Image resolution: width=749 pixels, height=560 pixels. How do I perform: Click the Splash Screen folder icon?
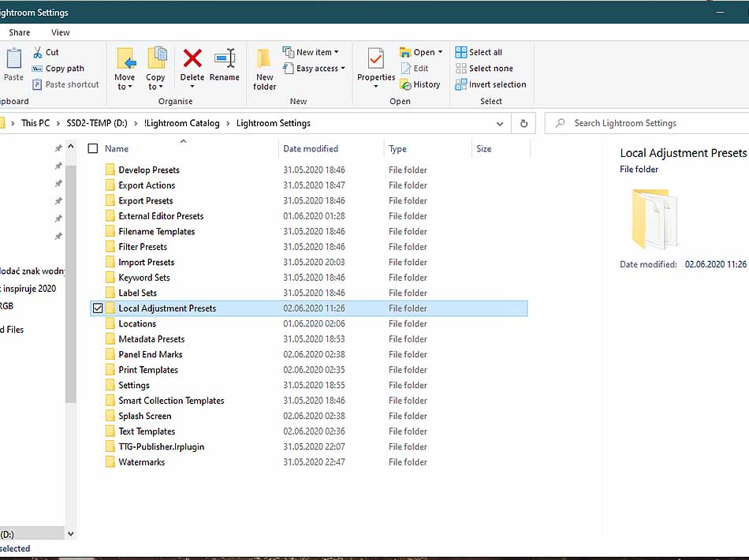point(110,416)
